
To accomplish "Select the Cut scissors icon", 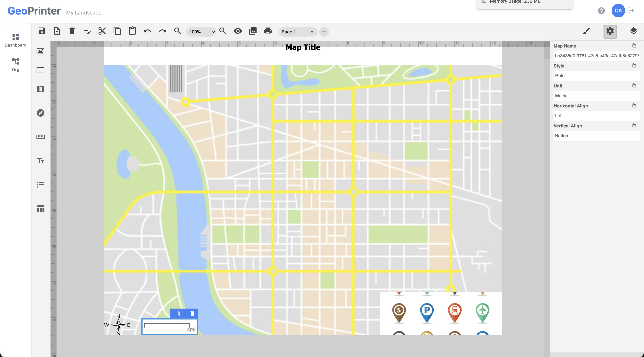I will [x=102, y=31].
